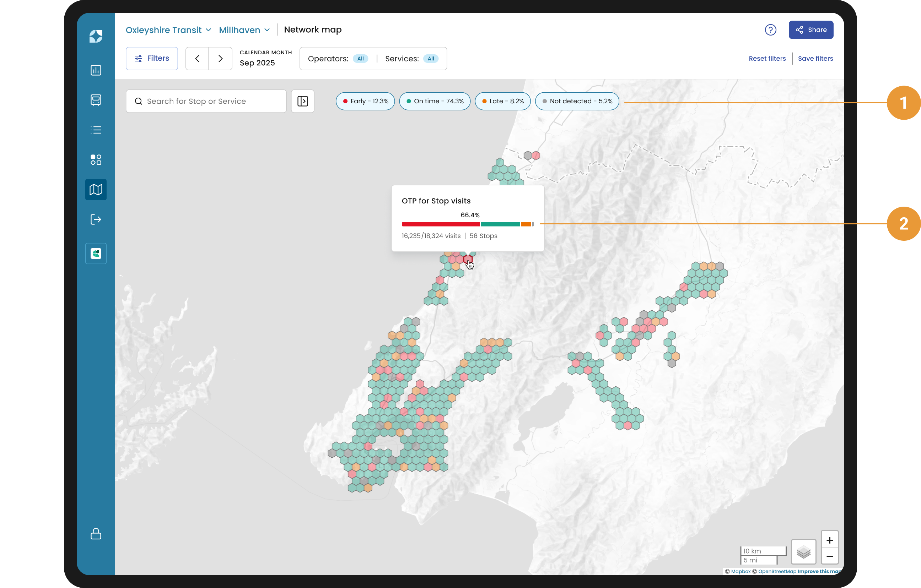Viewport: 921px width, 588px height.
Task: Toggle the On time 74.3% legend chip
Action: 435,101
